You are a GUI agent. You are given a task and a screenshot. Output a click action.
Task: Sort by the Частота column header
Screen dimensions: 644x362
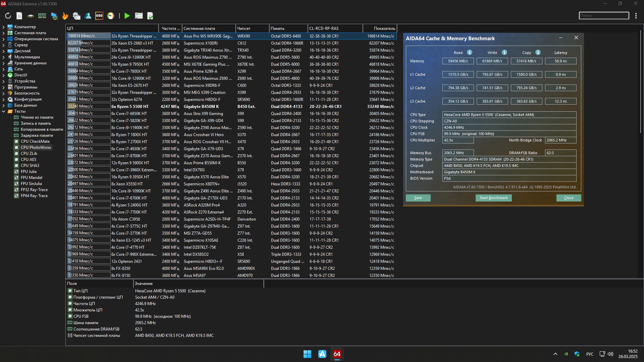[170, 28]
